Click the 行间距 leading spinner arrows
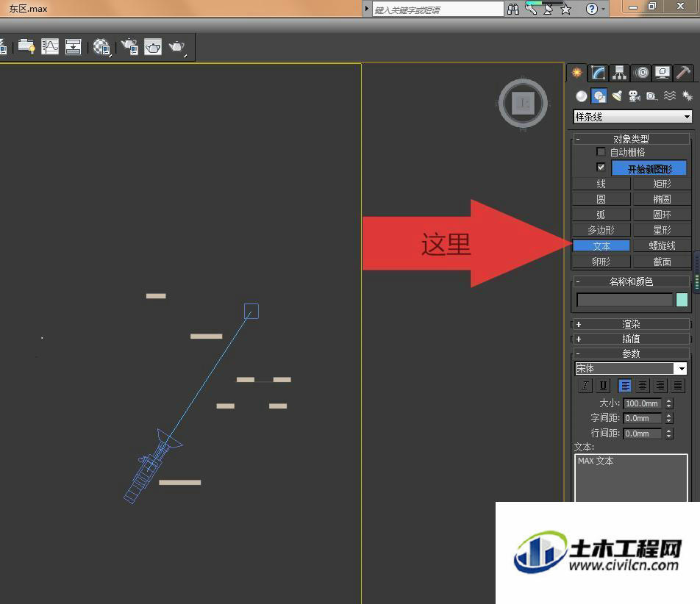 point(669,434)
